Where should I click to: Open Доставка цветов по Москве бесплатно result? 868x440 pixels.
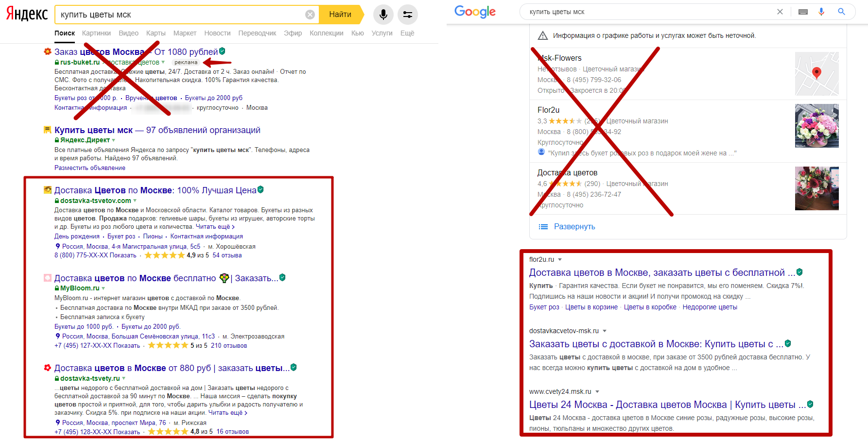pos(166,278)
